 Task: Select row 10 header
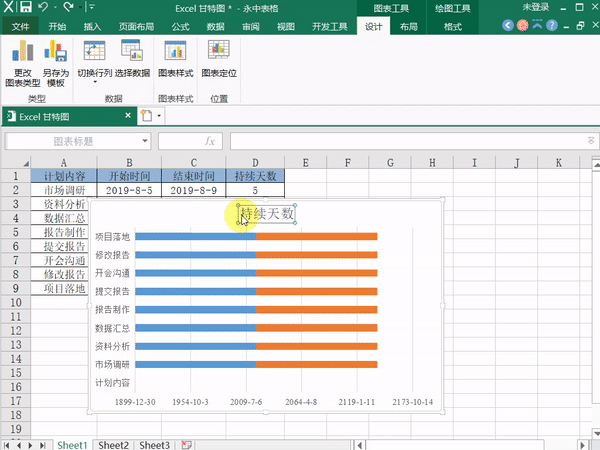click(15, 302)
